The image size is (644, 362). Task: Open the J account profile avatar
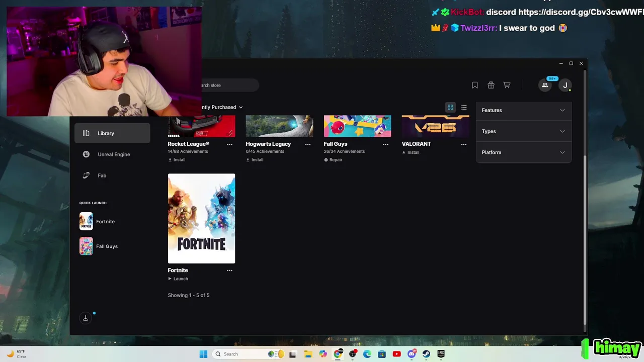tap(565, 85)
